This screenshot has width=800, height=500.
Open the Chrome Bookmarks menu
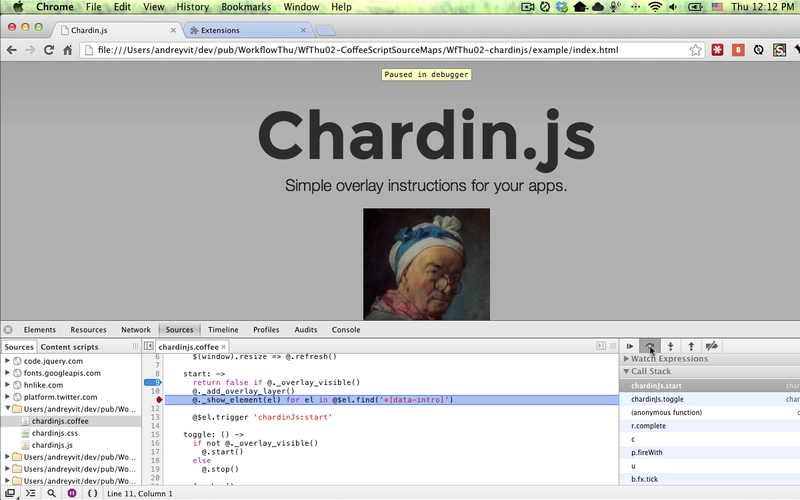(x=246, y=7)
